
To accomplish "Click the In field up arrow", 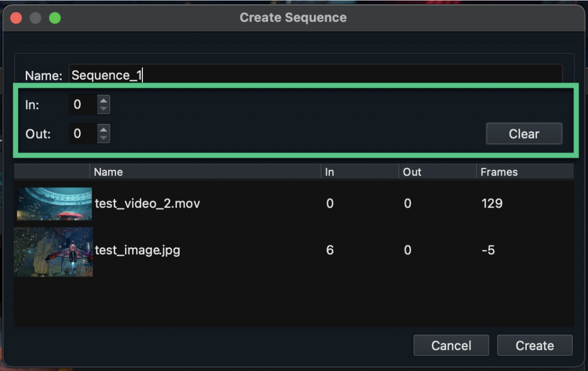I will 104,101.
